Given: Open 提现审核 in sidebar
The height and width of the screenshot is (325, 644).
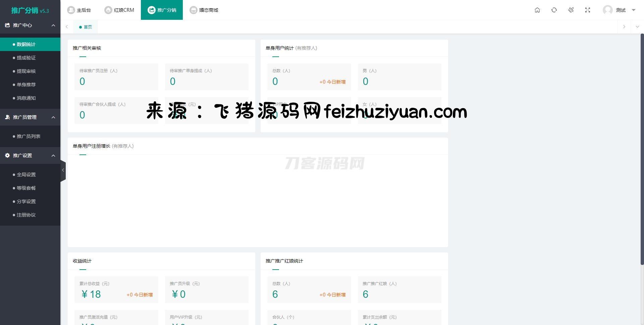Looking at the screenshot, I should point(30,71).
